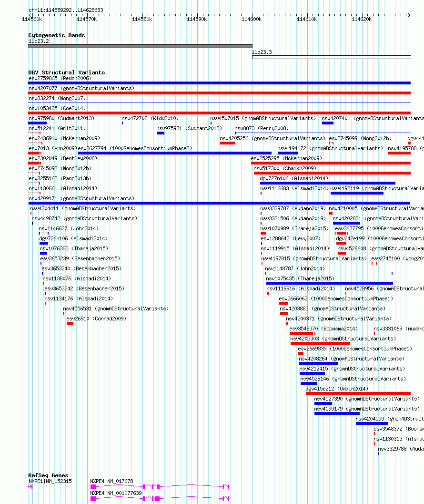Open nsv1116683 (Alsmadi2014) variant
Image resolution: width=424 pixels, height=504 pixels.
click(294, 188)
